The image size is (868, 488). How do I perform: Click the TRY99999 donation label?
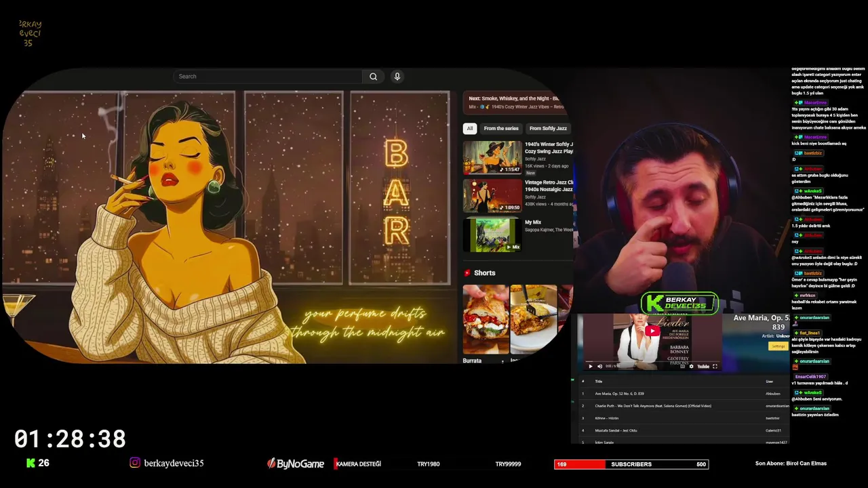click(508, 464)
